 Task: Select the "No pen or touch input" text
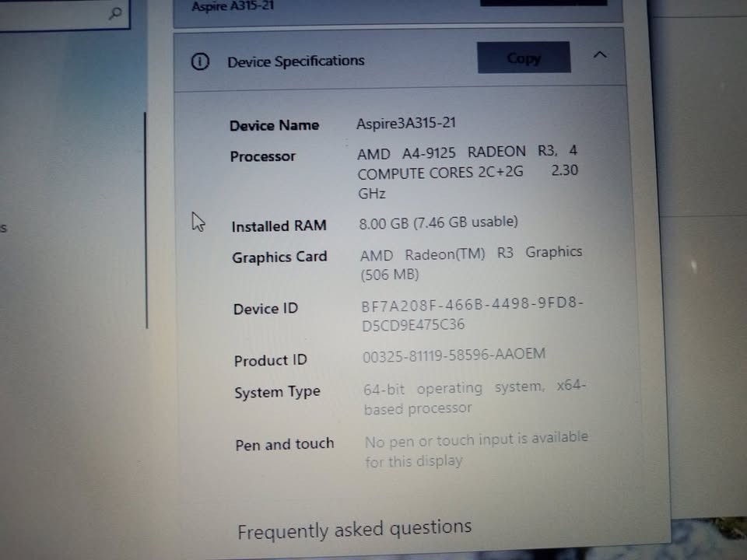click(x=439, y=440)
